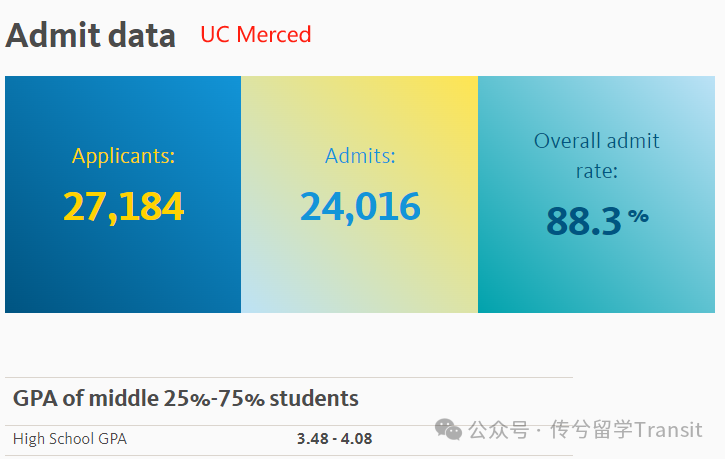
Task: Click the 27,184 applicants number
Action: tap(123, 207)
